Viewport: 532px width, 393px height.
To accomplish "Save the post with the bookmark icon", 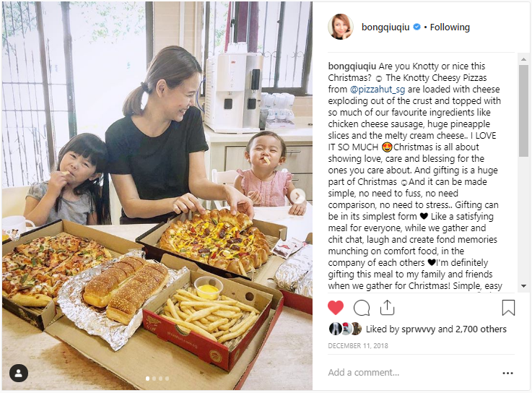I will [508, 308].
